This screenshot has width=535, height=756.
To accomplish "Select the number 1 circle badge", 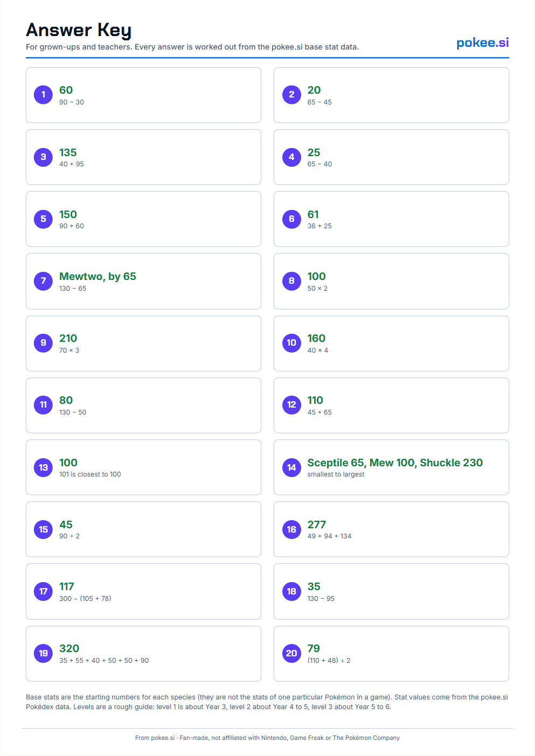I will [43, 95].
